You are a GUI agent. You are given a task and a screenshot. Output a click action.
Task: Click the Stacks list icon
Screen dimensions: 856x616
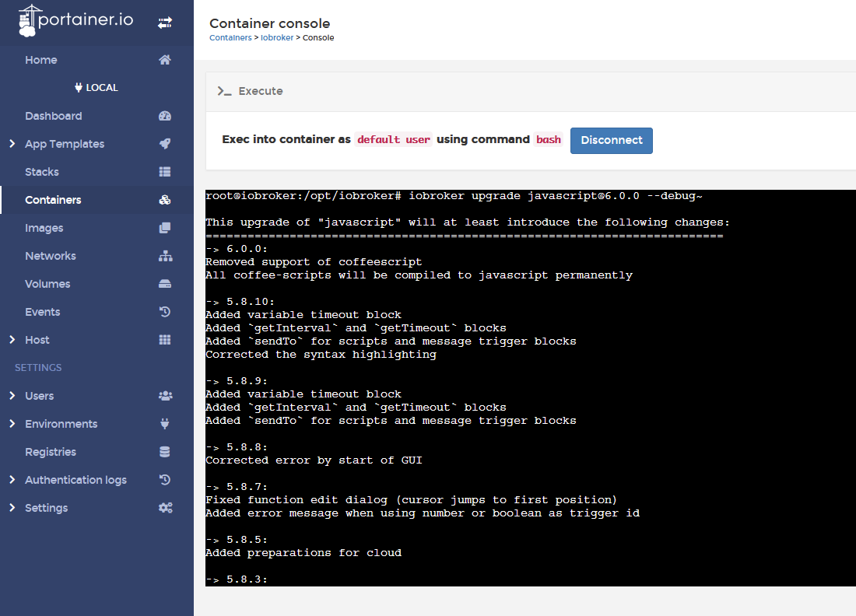point(165,172)
